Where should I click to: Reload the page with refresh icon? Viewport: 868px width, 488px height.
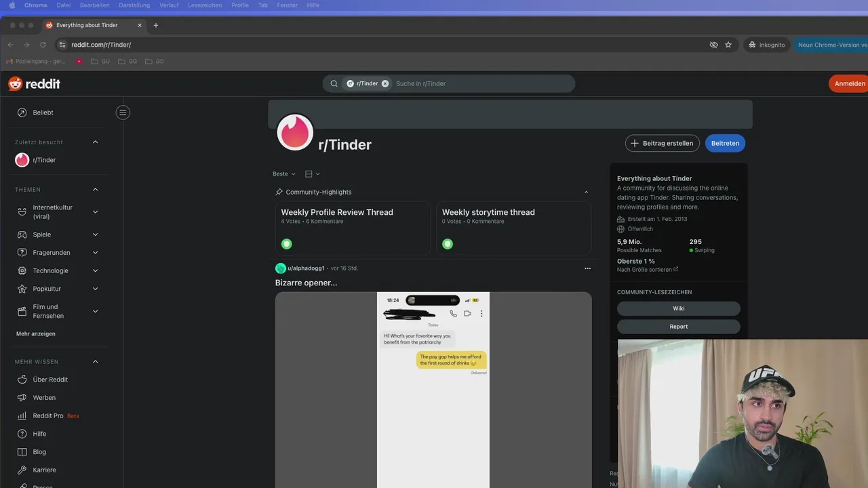(x=43, y=45)
